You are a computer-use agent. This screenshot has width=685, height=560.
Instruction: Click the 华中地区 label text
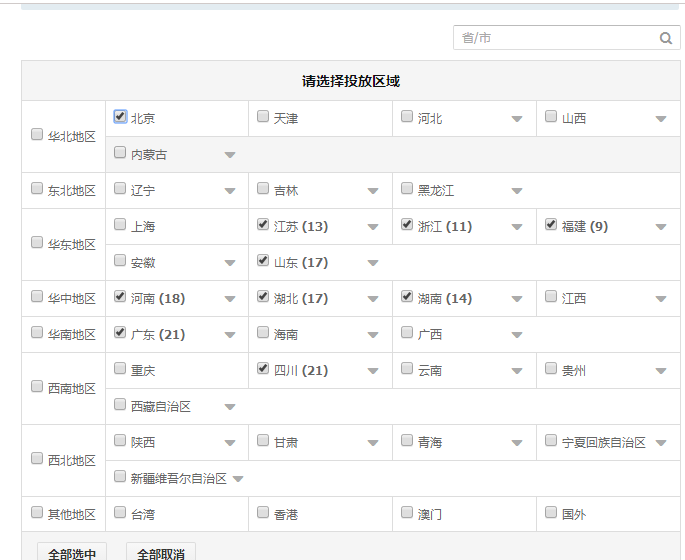point(72,298)
